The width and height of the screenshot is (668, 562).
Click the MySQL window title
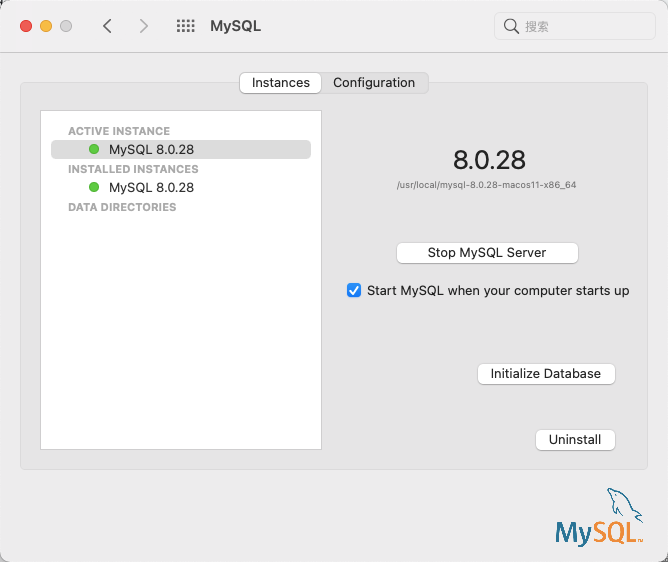[x=235, y=26]
